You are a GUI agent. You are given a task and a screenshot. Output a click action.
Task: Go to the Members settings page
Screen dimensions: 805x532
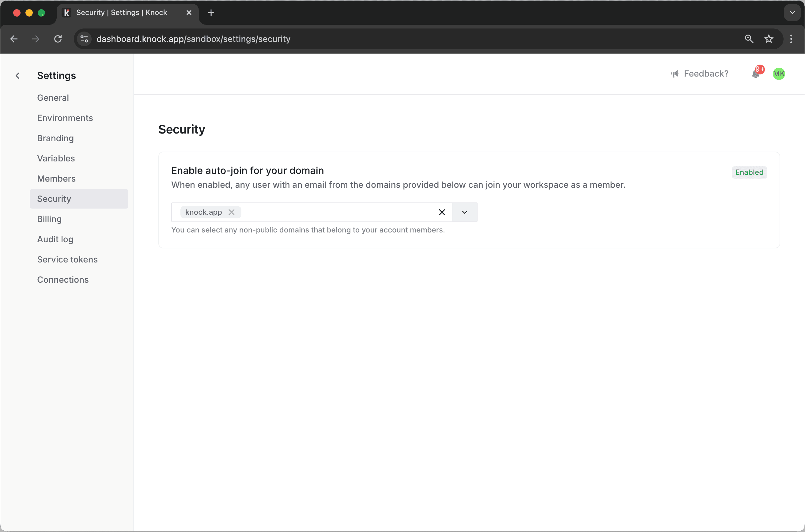point(56,179)
